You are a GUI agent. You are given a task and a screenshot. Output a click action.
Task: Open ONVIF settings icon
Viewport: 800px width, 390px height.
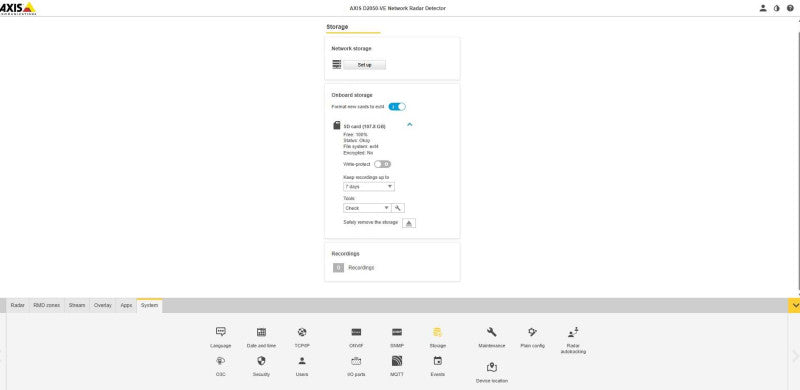point(356,332)
